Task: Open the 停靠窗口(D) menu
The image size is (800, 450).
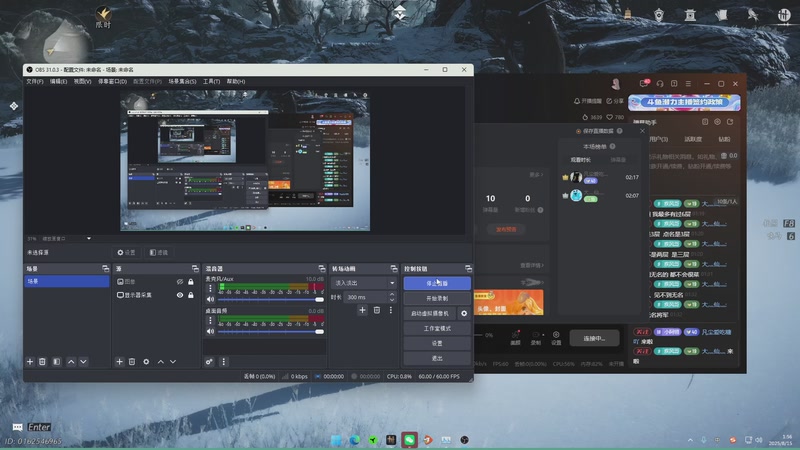Action: [112, 82]
